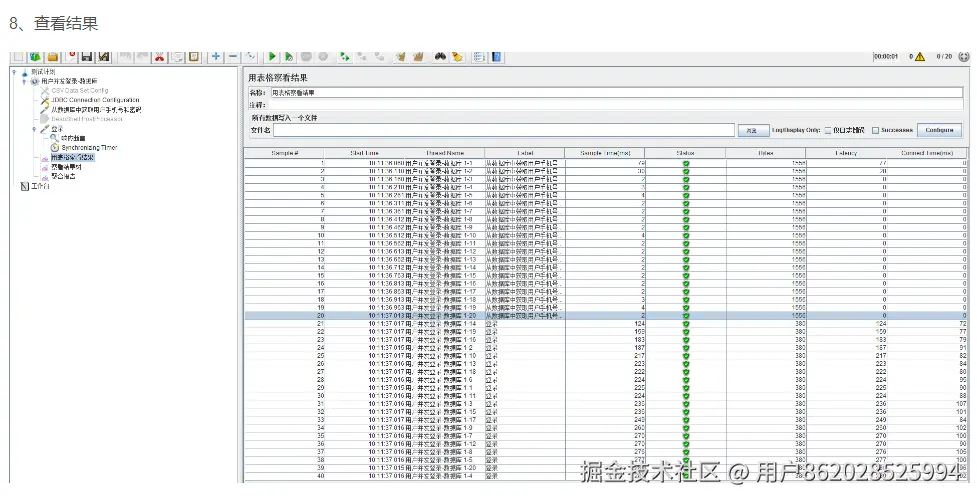Click the Sample Time(ms) column header
This screenshot has height=501, width=977.
tap(605, 153)
